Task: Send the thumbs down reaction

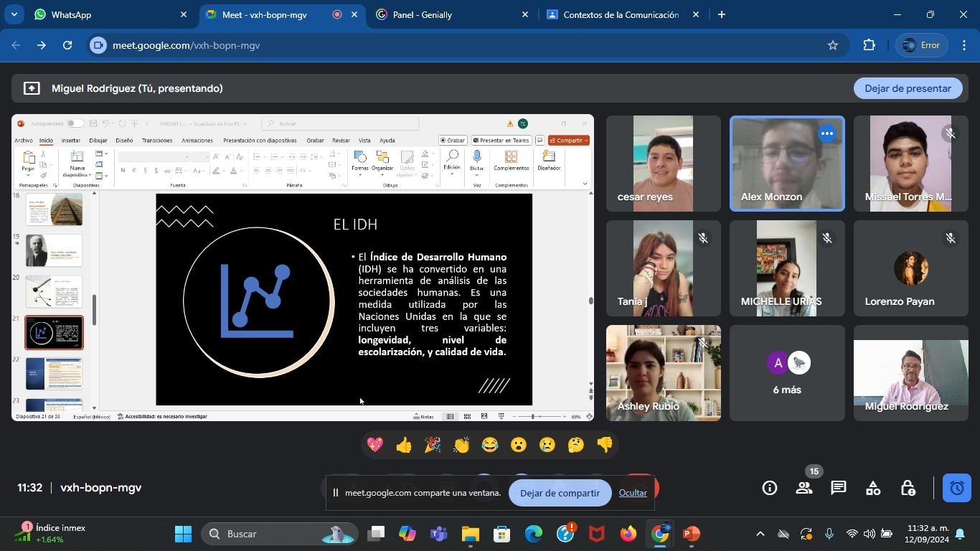Action: point(605,445)
